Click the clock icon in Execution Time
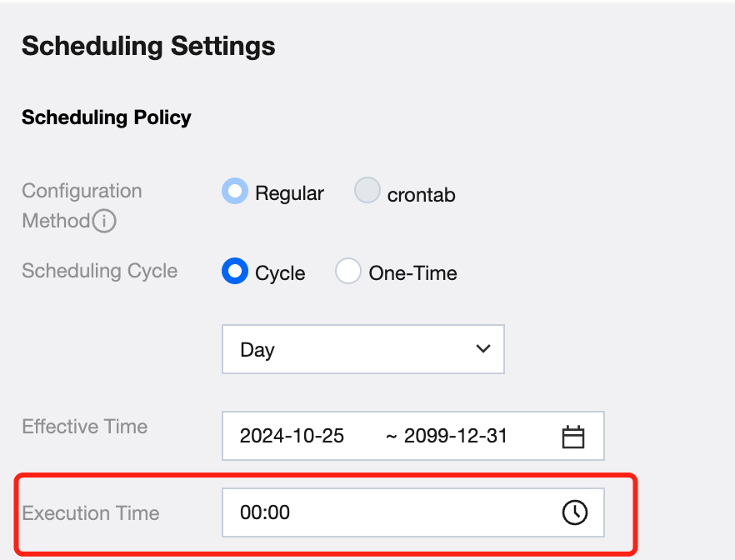 pyautogui.click(x=574, y=512)
